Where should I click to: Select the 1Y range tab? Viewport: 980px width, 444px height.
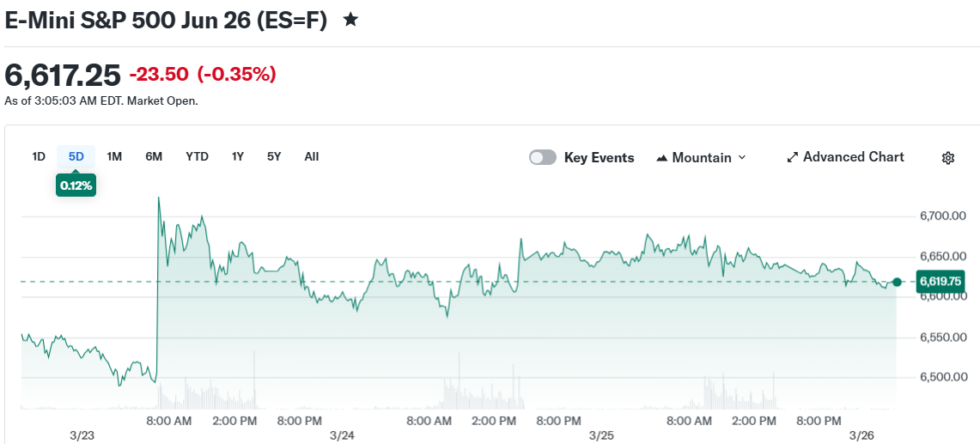(x=238, y=156)
